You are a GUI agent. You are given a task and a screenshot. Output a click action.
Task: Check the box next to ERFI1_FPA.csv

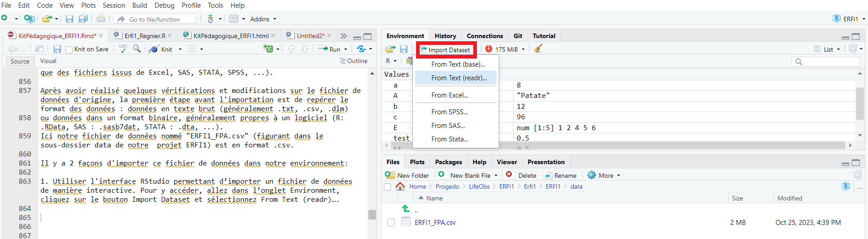coord(391,222)
